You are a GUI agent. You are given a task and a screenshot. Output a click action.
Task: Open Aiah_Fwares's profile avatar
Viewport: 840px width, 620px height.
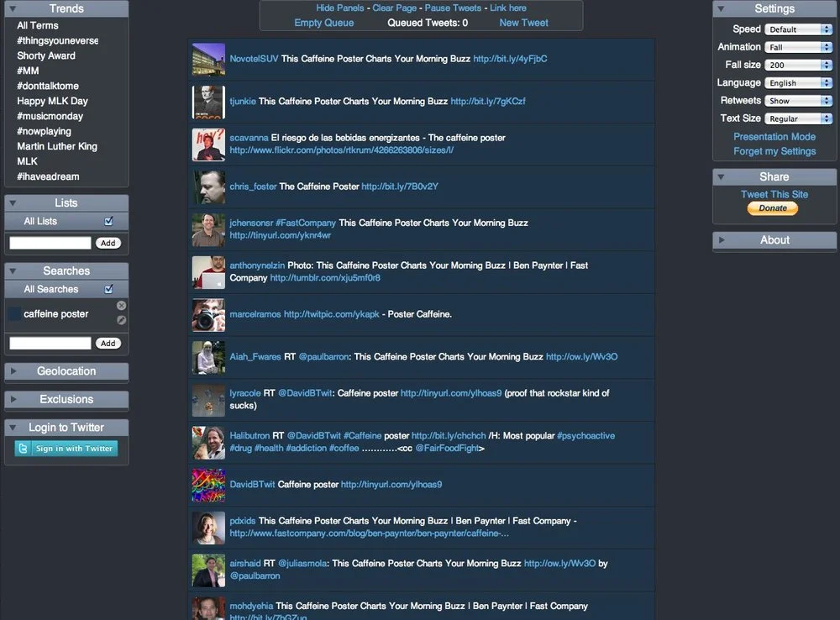(x=208, y=357)
